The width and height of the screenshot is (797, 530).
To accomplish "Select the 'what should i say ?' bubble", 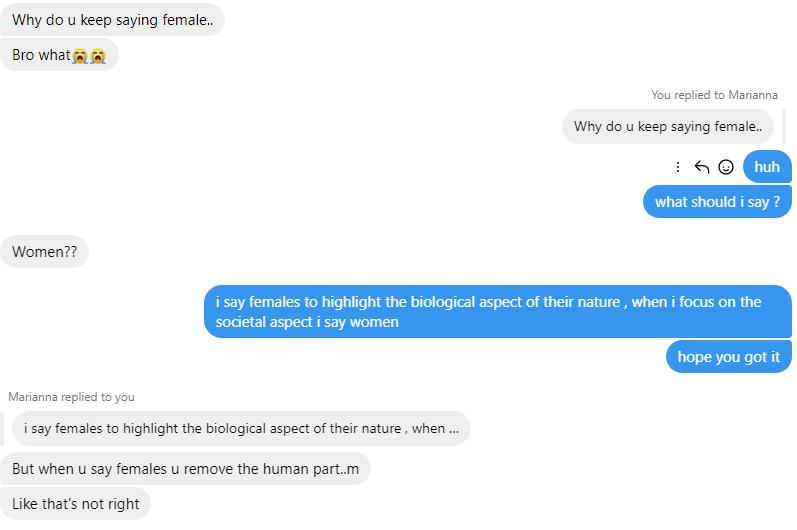I will pos(716,202).
